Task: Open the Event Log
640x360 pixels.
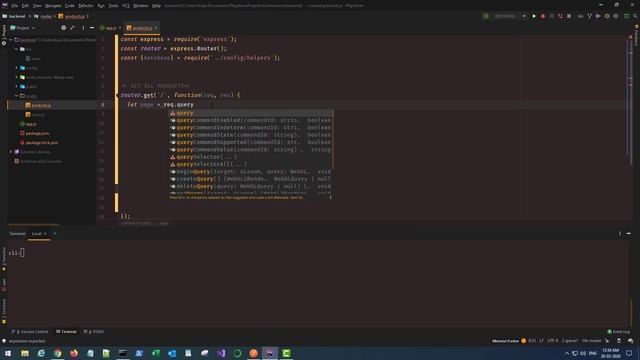Action: click(x=618, y=332)
